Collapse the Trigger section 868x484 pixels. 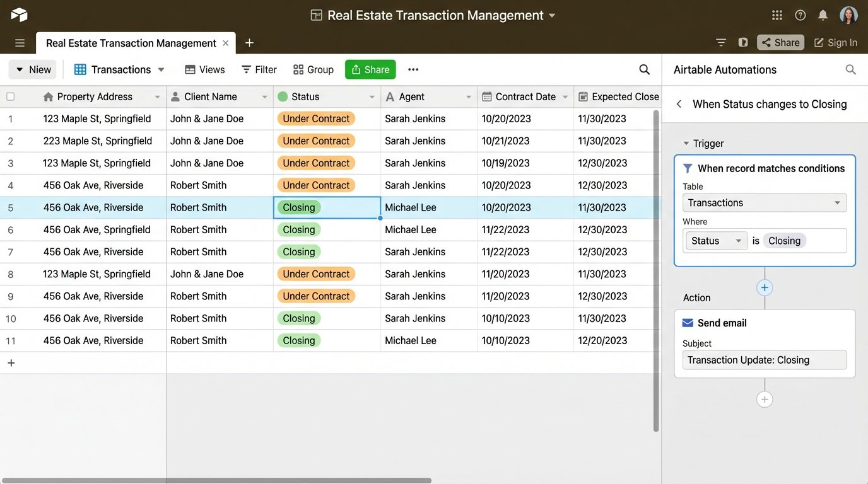coord(686,143)
